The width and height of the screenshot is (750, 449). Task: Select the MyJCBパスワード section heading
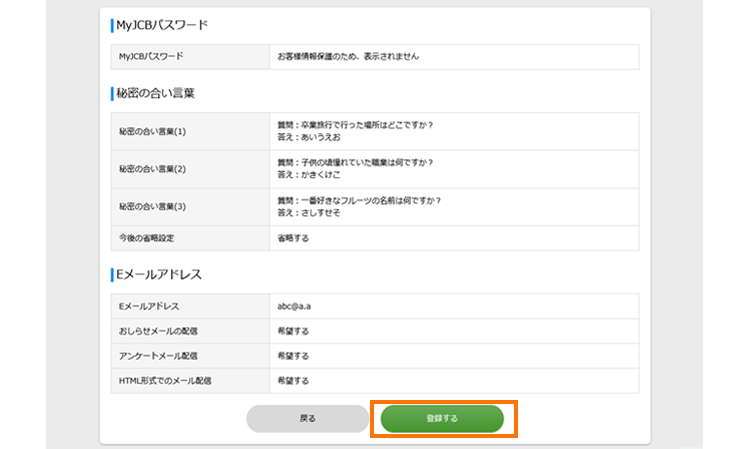tap(162, 25)
